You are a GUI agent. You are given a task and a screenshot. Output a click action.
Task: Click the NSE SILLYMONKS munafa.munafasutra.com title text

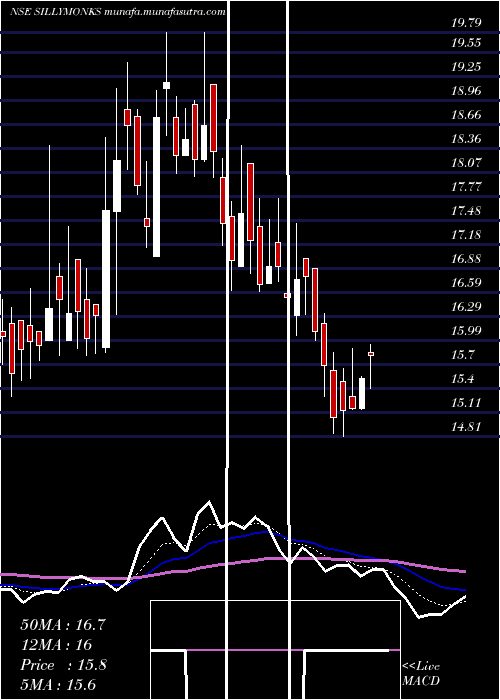(118, 12)
